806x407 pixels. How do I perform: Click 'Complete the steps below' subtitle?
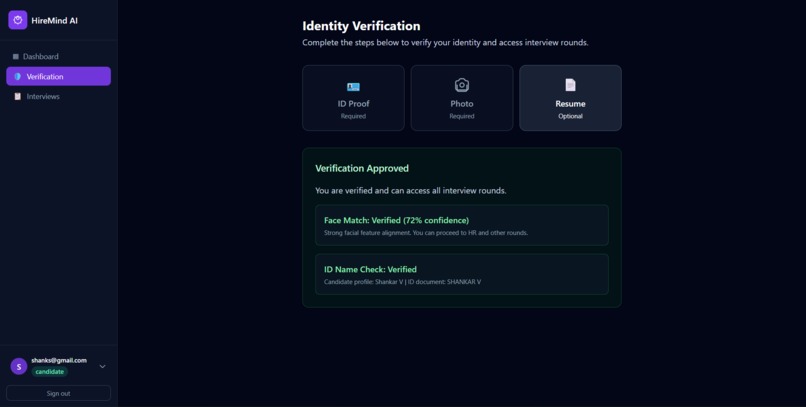click(x=445, y=43)
